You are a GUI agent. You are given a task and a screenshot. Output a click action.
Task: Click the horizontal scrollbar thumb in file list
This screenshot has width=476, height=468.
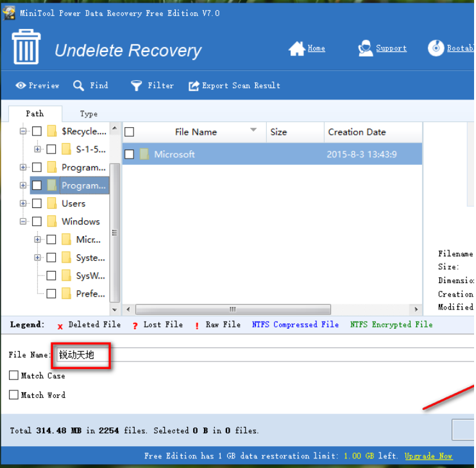233,309
